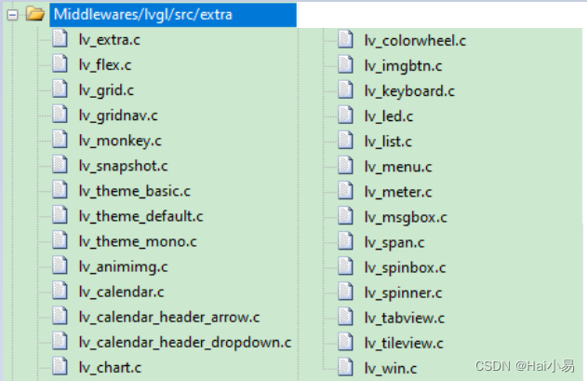Select the lv_colorwheel.c file name

pyautogui.click(x=415, y=41)
